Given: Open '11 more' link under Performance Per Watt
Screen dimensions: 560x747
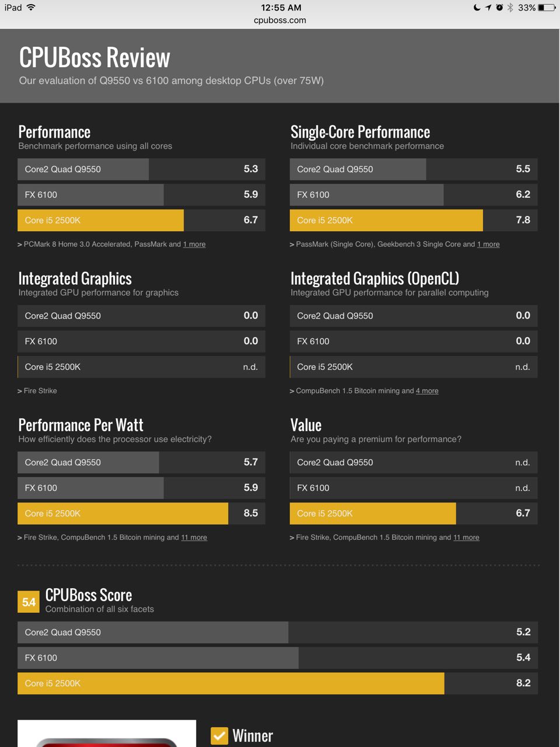Looking at the screenshot, I should (194, 537).
